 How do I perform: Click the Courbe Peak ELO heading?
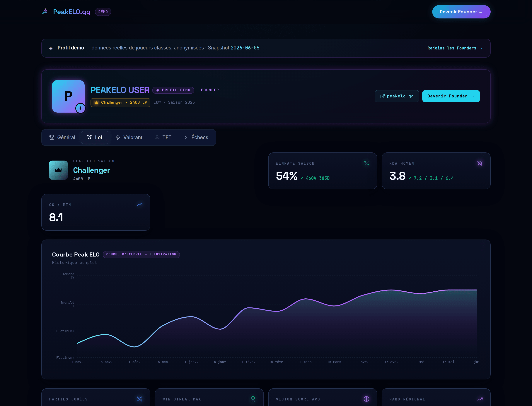(76, 255)
